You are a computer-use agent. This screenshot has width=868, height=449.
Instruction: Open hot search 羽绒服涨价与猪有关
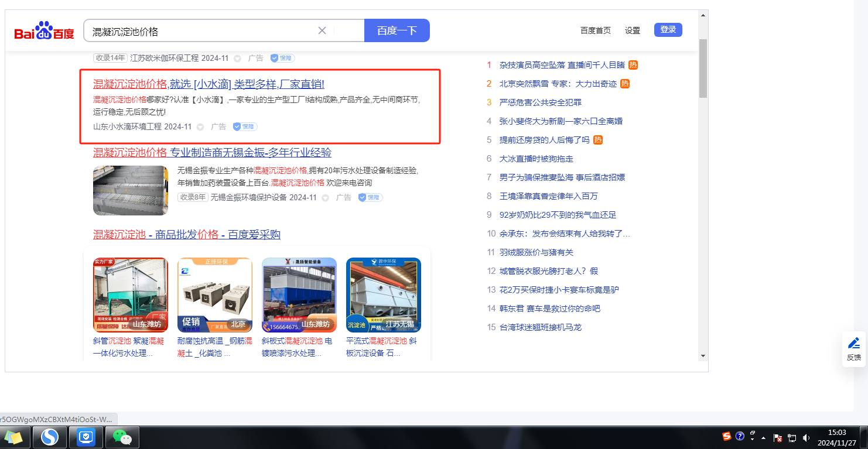[536, 252]
